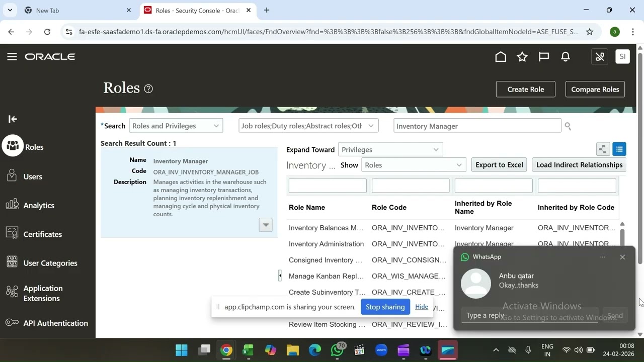Open File Explorer from the taskbar
This screenshot has height=362, width=644.
coord(293,350)
